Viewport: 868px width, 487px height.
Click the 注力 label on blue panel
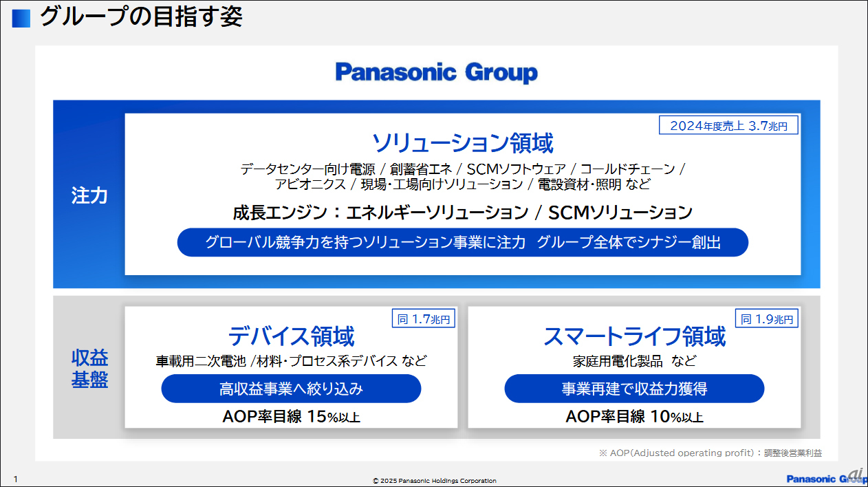tap(89, 195)
